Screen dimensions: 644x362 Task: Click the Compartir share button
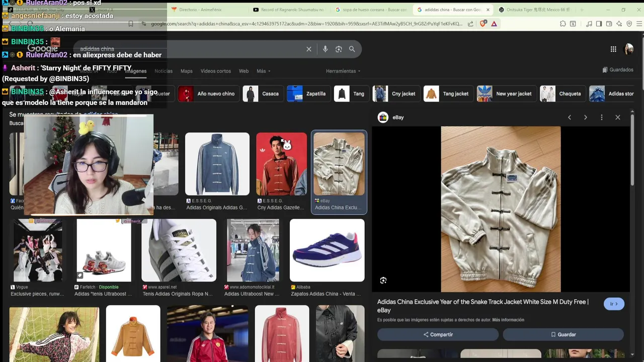(438, 334)
